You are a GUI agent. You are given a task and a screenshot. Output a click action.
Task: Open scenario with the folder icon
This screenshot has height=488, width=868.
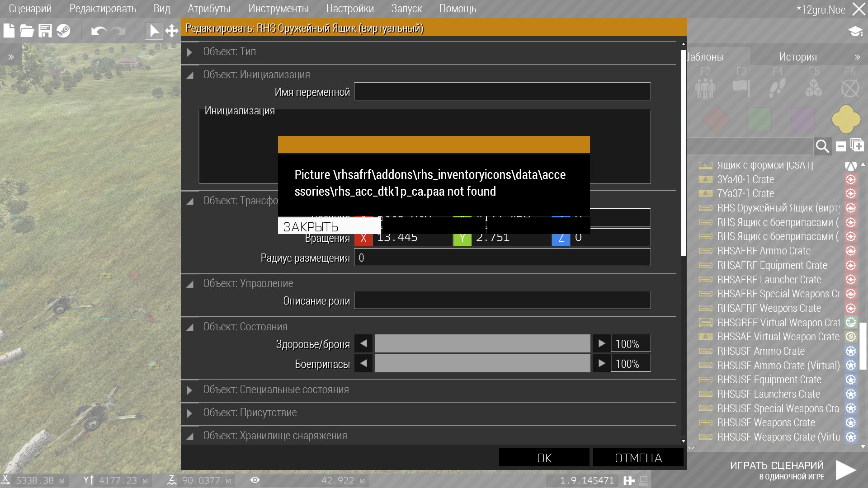[x=27, y=31]
